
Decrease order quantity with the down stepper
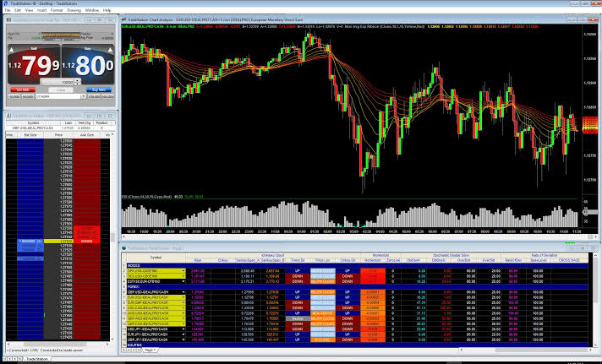tap(78, 84)
